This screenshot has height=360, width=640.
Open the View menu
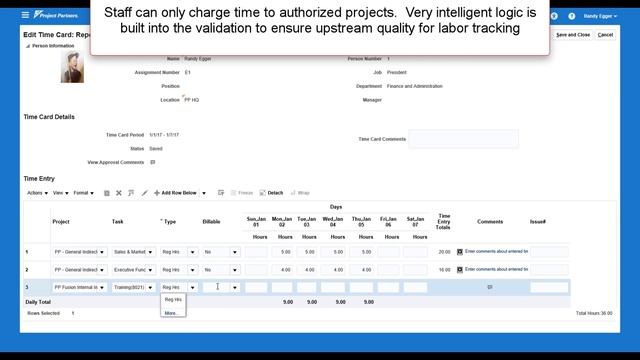click(60, 193)
